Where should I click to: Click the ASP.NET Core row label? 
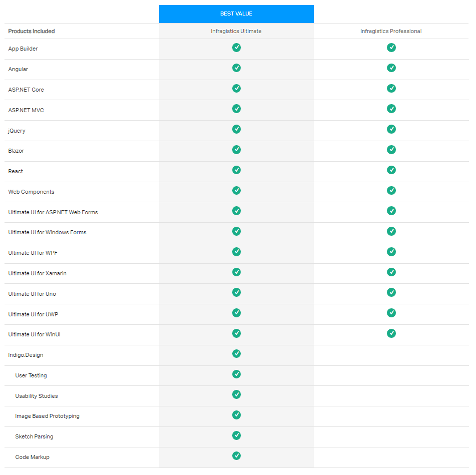coord(26,90)
